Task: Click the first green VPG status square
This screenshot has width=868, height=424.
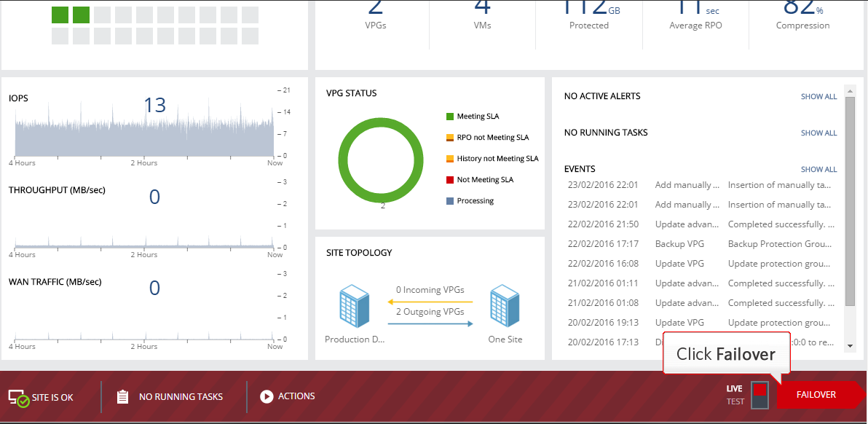Action: [60, 15]
